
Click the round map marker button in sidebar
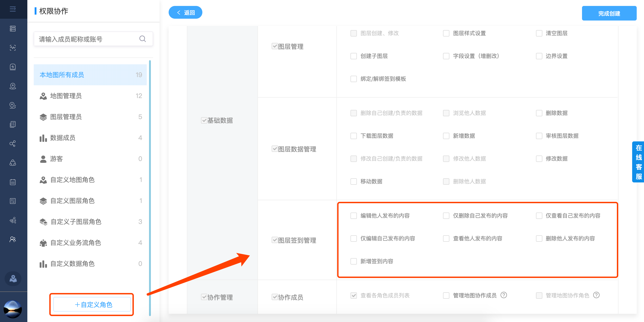[13, 279]
